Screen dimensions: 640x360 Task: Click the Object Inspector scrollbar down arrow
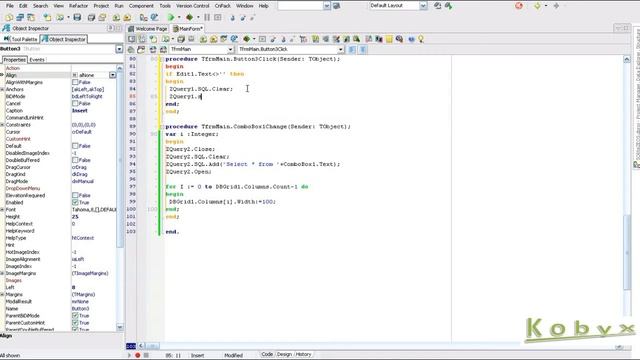click(120, 327)
